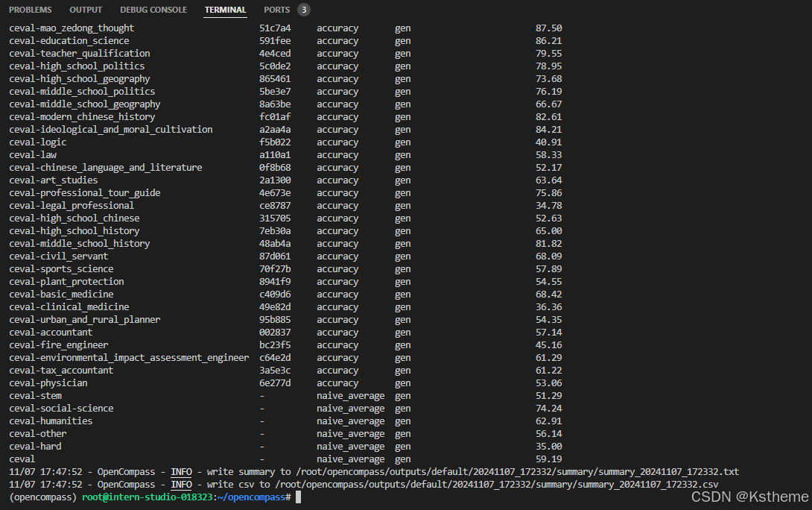Select ceval-basic_medicine text
The image size is (812, 510).
(x=61, y=294)
